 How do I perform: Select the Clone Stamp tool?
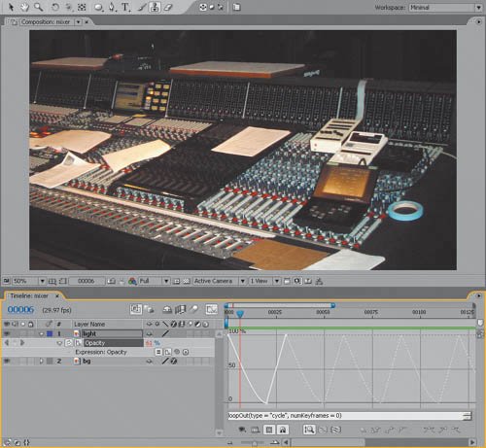click(155, 7)
